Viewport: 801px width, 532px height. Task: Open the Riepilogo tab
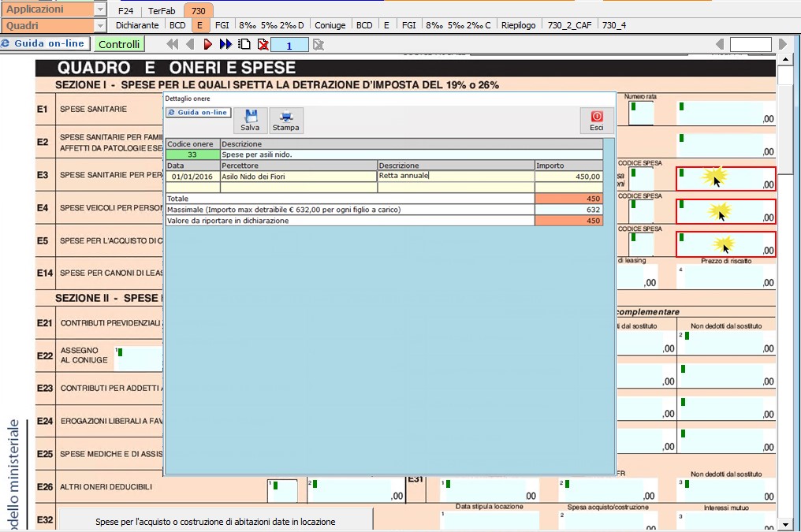point(519,25)
